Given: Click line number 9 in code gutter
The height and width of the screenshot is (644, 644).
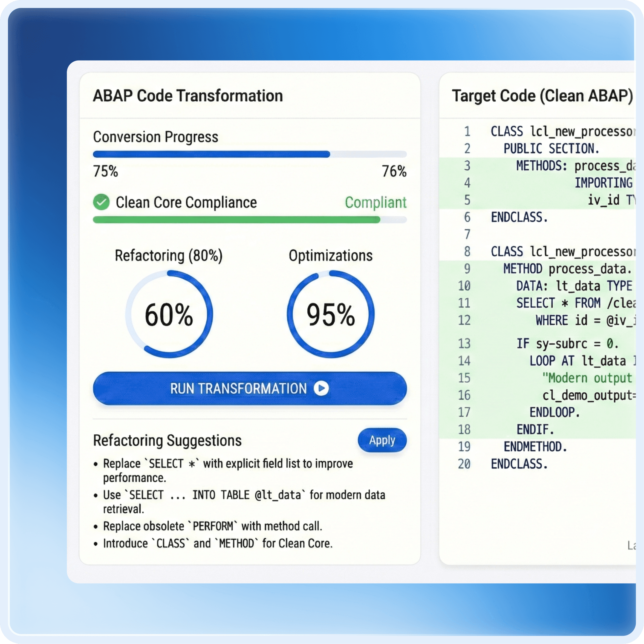Looking at the screenshot, I should coord(467,269).
